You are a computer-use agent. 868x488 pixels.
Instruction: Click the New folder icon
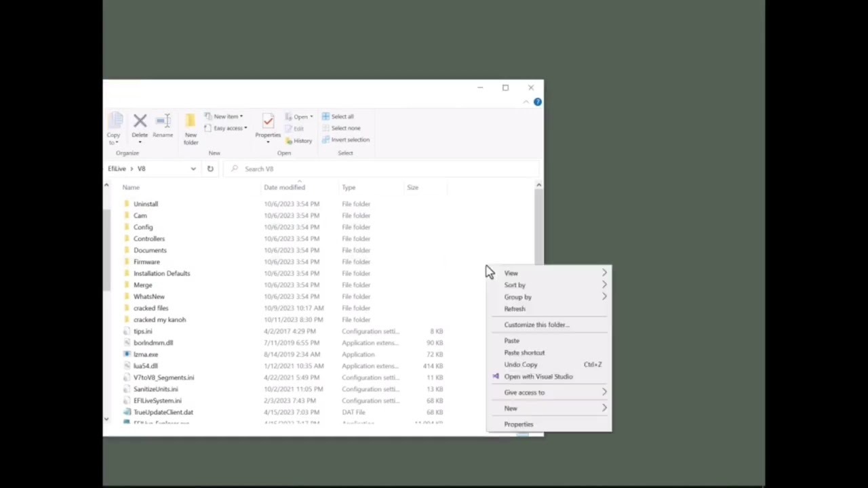(x=191, y=121)
